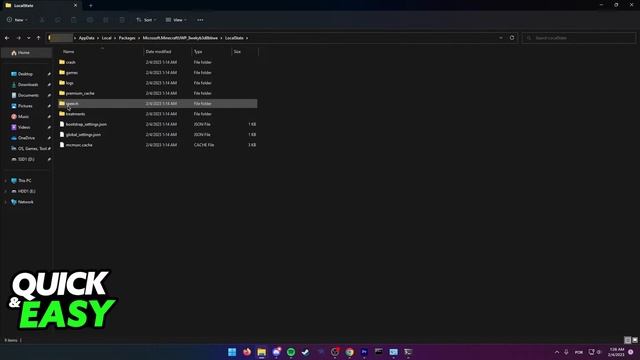Click LocalState in the address path
This screenshot has height=360, width=640.
point(234,38)
